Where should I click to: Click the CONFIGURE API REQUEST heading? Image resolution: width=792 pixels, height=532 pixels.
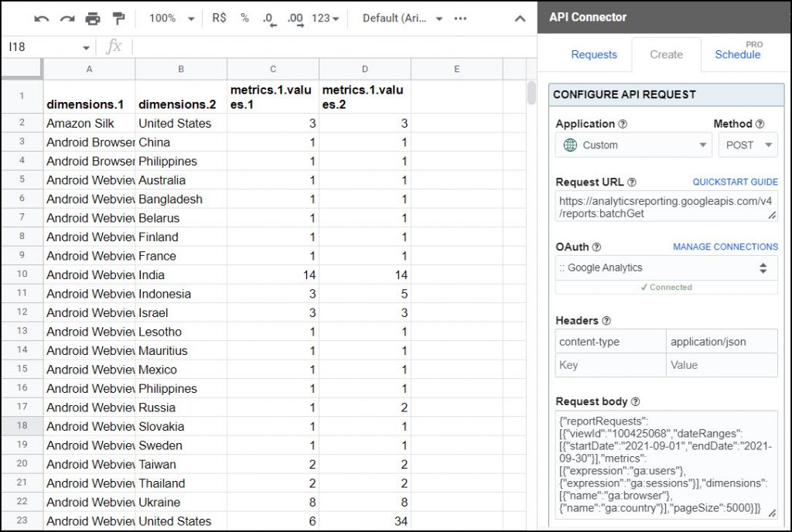pos(624,94)
